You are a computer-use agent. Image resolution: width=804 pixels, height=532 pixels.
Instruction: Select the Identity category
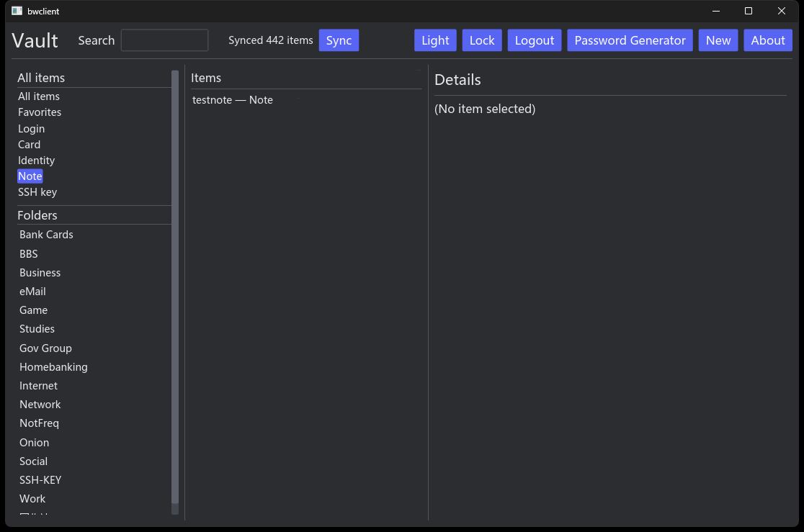click(37, 160)
